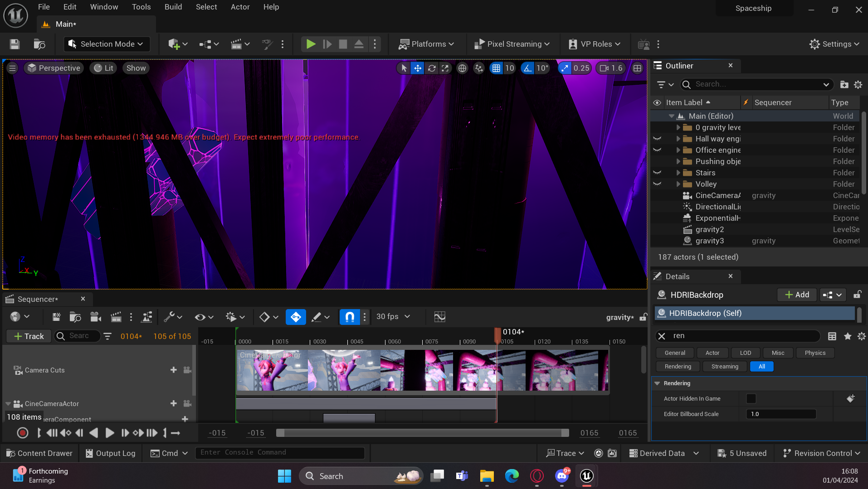
Task: Click the Sequencer render movie clapper icon
Action: tap(116, 317)
